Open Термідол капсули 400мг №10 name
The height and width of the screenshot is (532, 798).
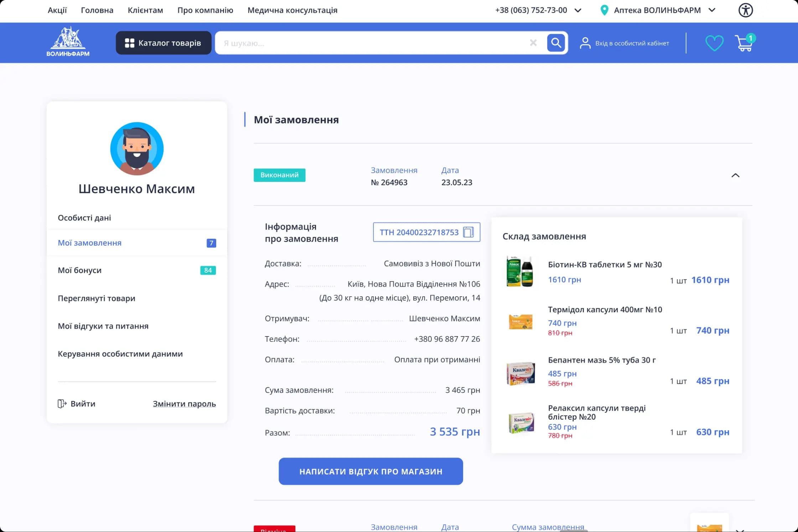point(605,309)
